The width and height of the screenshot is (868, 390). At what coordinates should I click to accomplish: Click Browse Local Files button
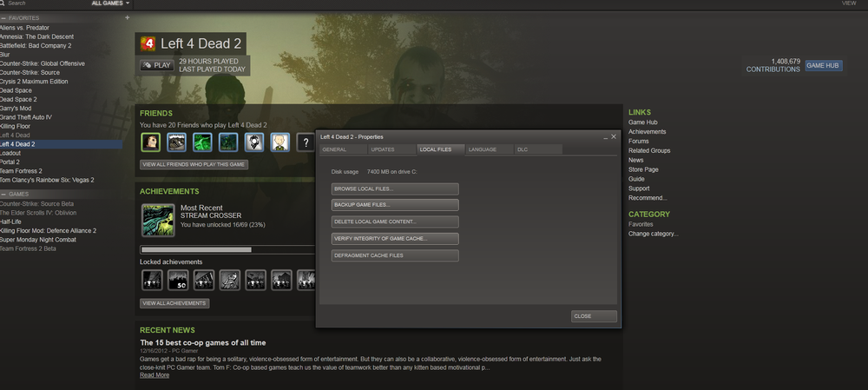click(x=395, y=188)
